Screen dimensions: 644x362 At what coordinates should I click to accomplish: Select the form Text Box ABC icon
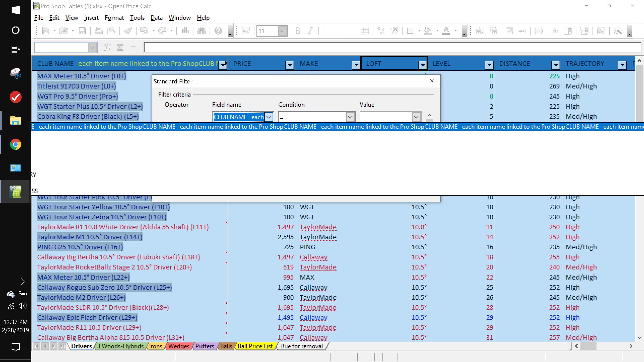click(x=522, y=31)
